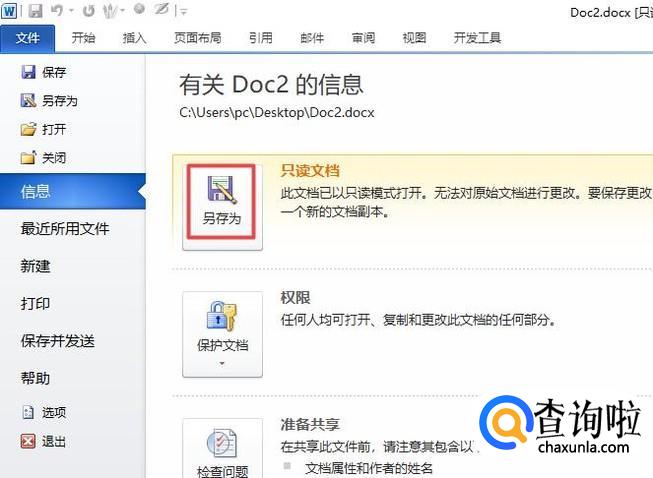Click the 有关 Doc2 的信息 title

(x=272, y=85)
